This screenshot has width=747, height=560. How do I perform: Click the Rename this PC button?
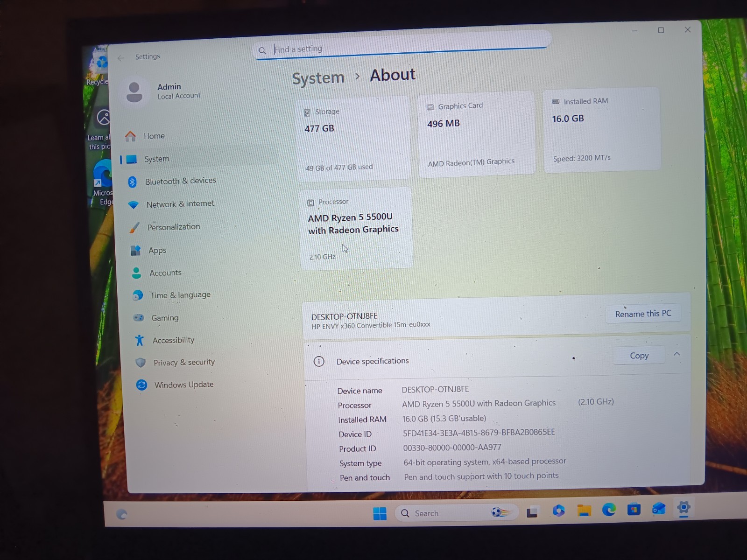tap(643, 314)
